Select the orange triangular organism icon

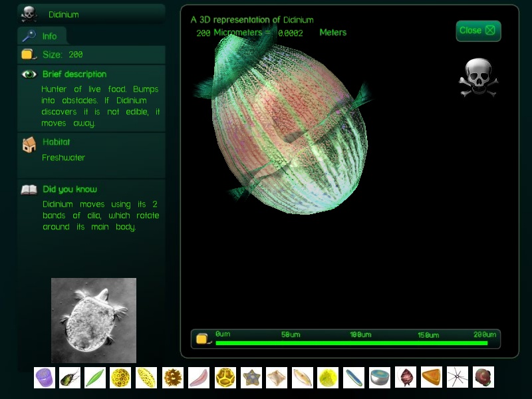(432, 377)
